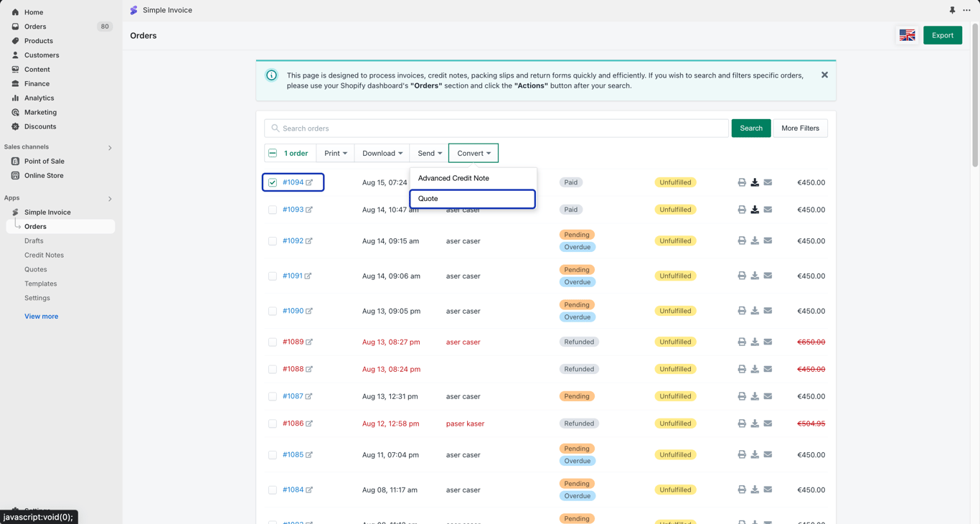The width and height of the screenshot is (980, 524).
Task: Open the three-dot more options menu
Action: point(966,10)
